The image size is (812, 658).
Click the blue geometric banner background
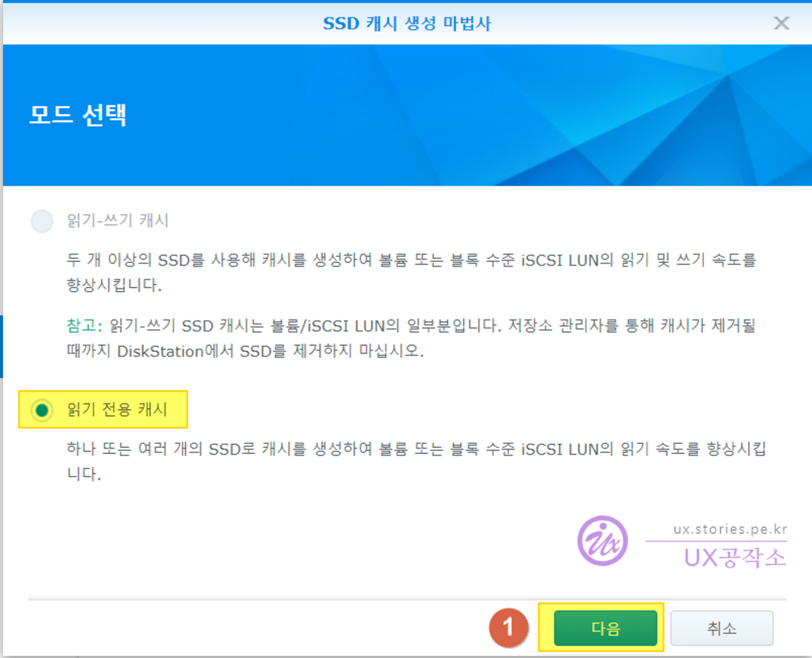[x=533, y=114]
